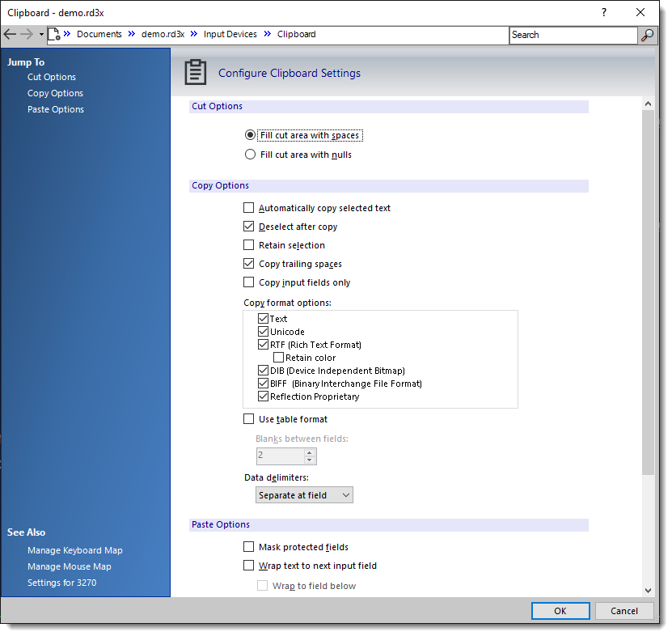
Task: Increase Blanks between fields spinner
Action: [x=310, y=453]
